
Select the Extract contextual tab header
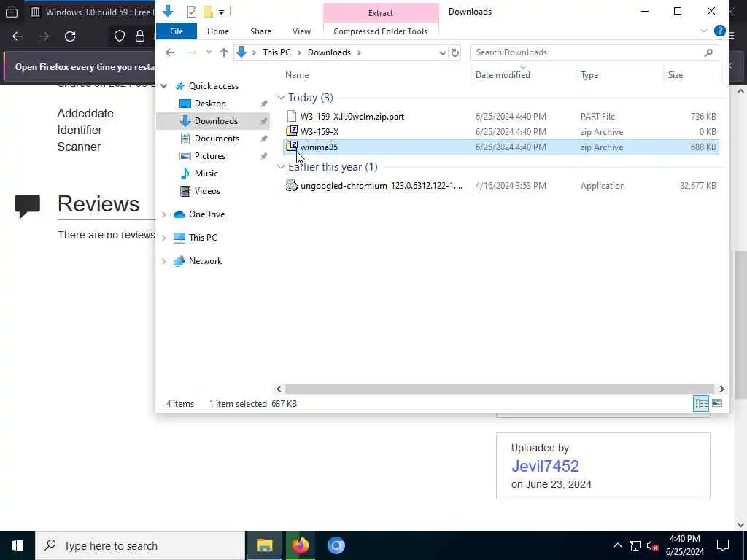381,13
